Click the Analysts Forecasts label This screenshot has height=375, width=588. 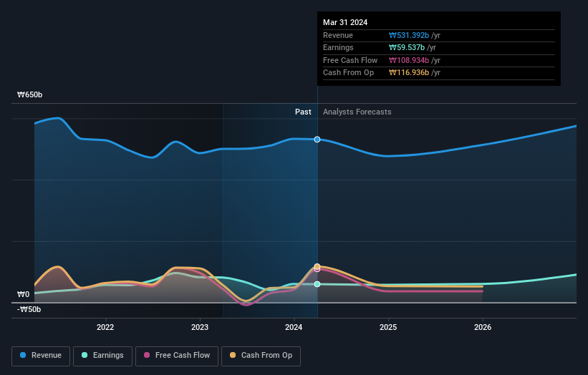coord(357,112)
